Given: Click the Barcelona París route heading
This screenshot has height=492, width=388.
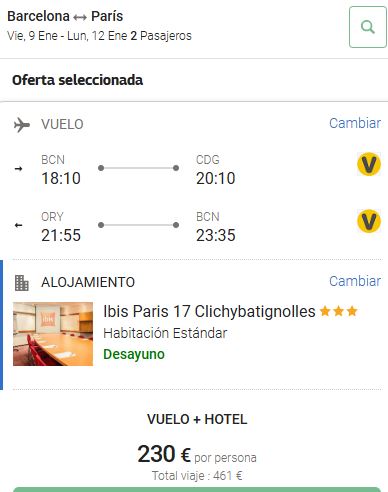Looking at the screenshot, I should pos(65,16).
